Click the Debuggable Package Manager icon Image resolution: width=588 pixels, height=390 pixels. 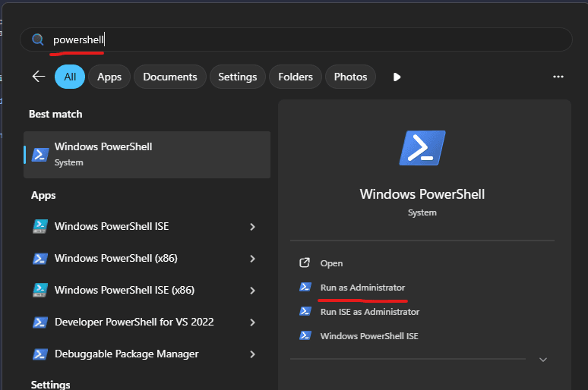[x=40, y=354]
